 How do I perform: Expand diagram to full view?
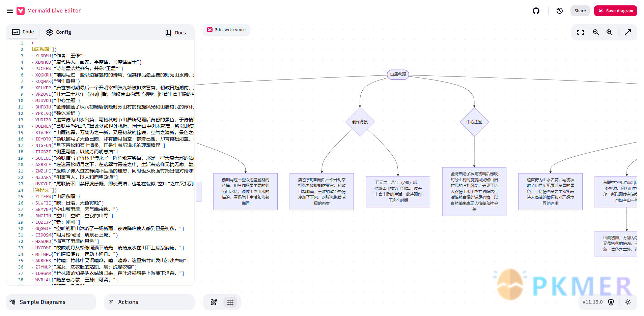pyautogui.click(x=628, y=32)
